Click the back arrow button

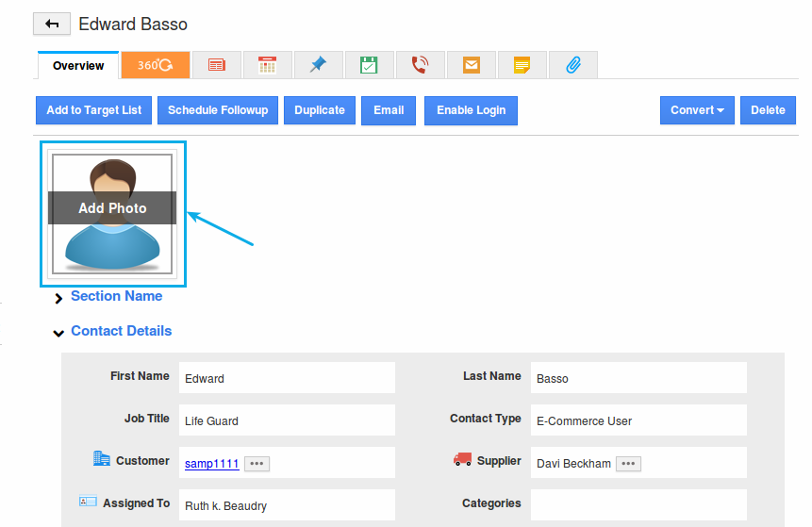[52, 25]
